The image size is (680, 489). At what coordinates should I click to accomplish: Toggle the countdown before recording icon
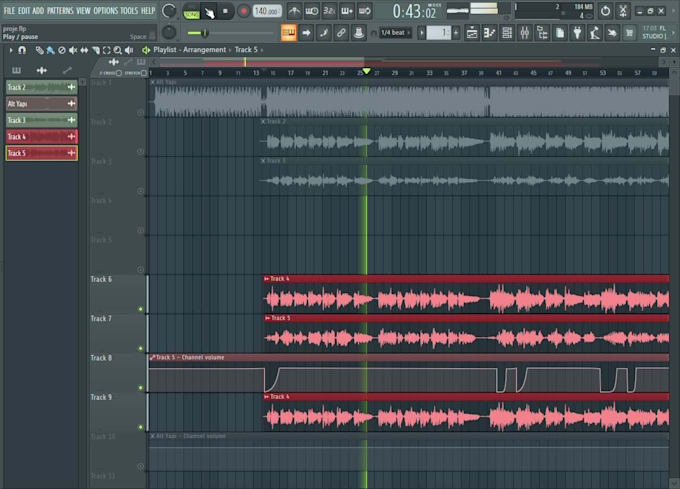point(329,11)
